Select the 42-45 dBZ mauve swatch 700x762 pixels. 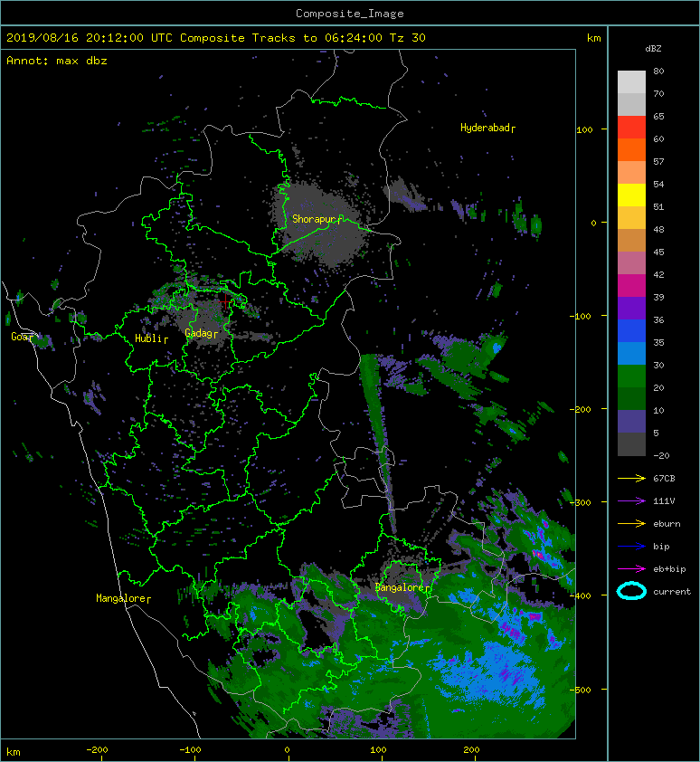(631, 263)
